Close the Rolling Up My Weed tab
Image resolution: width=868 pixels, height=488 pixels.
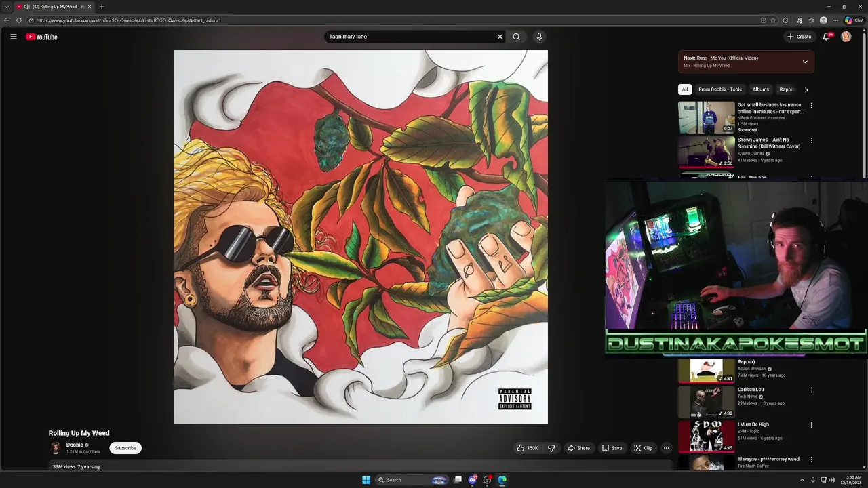click(x=89, y=7)
